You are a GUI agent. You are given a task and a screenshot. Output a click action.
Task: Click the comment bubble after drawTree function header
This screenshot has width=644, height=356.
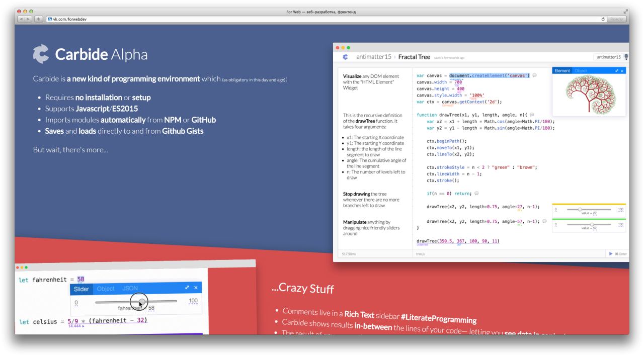[532, 115]
